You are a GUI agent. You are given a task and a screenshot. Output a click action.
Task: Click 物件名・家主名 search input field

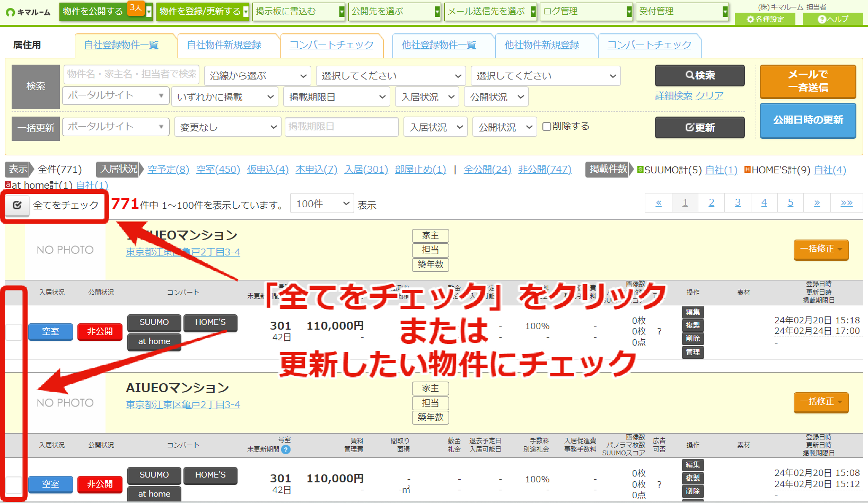(x=131, y=74)
